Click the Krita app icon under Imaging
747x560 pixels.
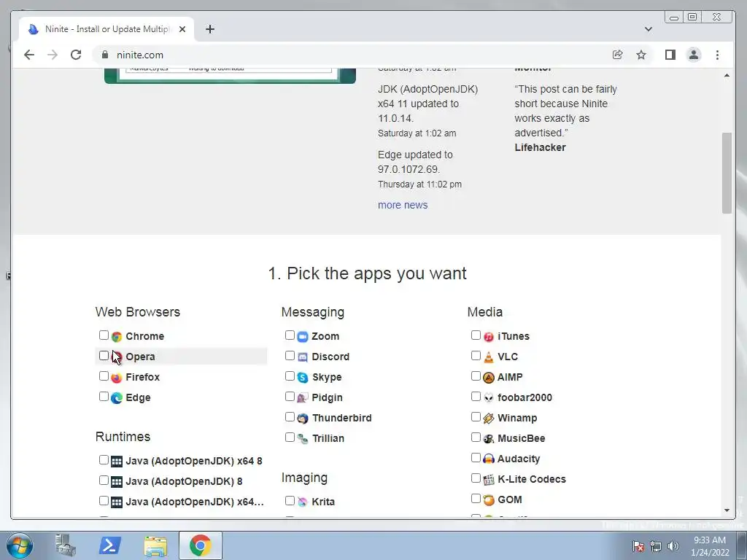click(x=303, y=502)
